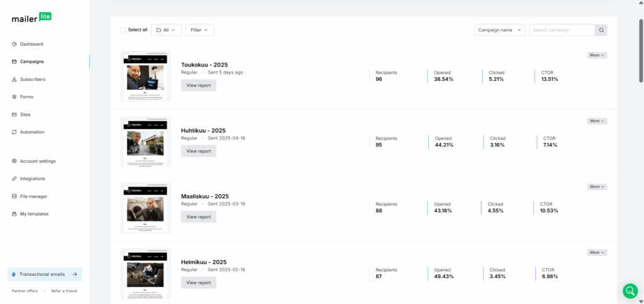Open the Campaign name sort dropdown
The width and height of the screenshot is (644, 304).
[499, 30]
